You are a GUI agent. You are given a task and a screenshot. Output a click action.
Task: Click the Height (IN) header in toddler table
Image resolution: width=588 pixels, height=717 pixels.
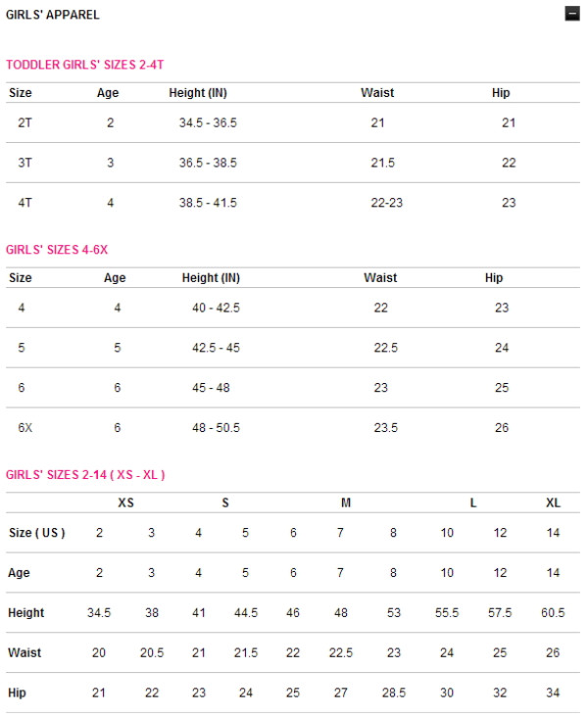click(198, 93)
